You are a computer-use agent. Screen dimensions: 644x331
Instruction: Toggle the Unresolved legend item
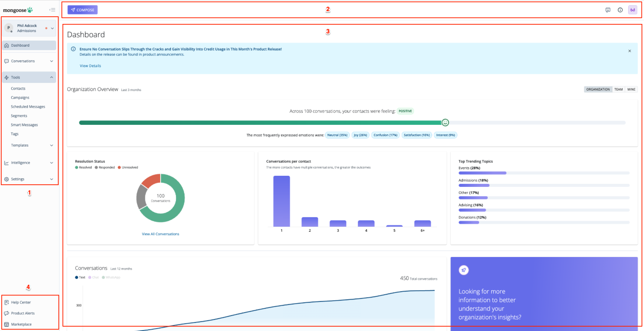(x=128, y=168)
